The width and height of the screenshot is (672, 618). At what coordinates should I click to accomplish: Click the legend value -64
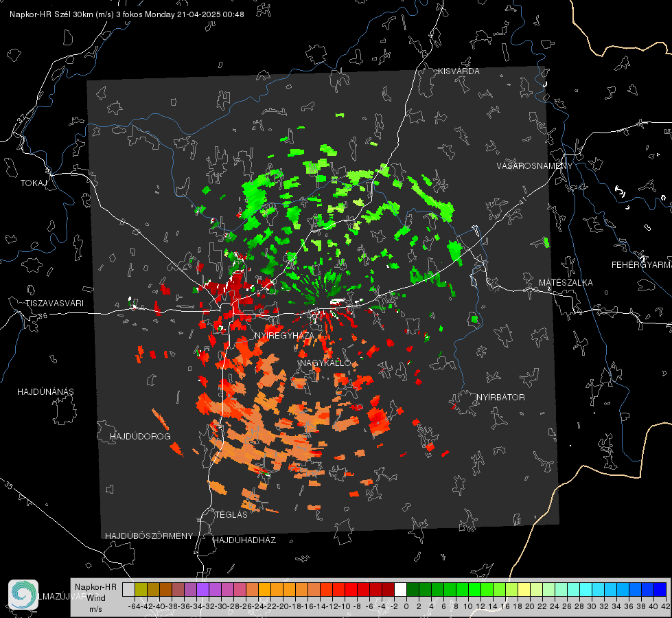click(x=134, y=606)
